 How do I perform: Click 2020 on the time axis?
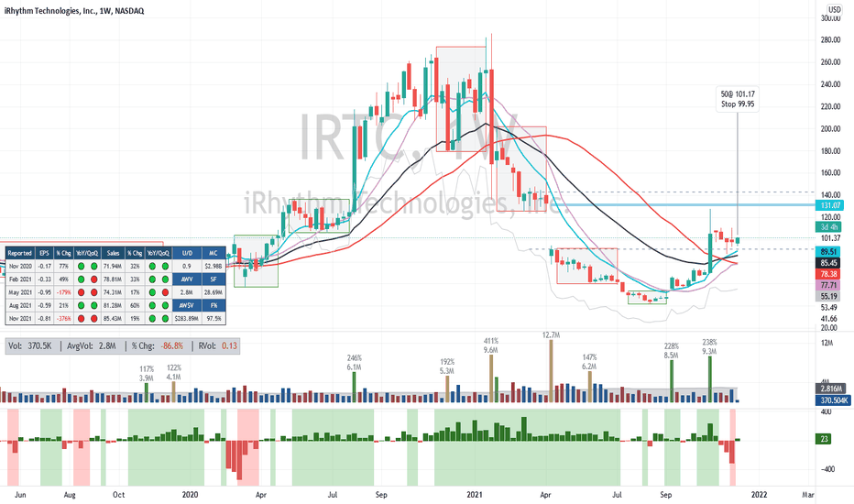coord(190,495)
